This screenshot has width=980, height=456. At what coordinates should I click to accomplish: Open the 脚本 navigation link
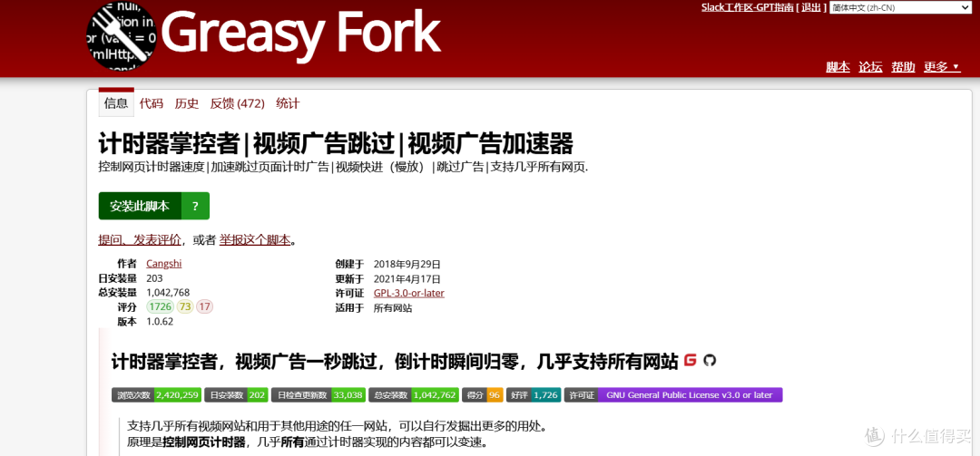click(x=838, y=67)
